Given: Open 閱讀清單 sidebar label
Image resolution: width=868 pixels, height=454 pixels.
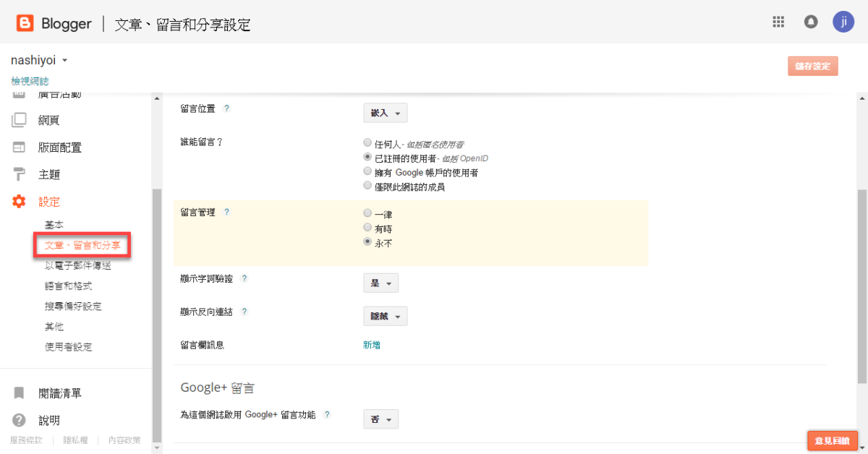Looking at the screenshot, I should tap(60, 393).
